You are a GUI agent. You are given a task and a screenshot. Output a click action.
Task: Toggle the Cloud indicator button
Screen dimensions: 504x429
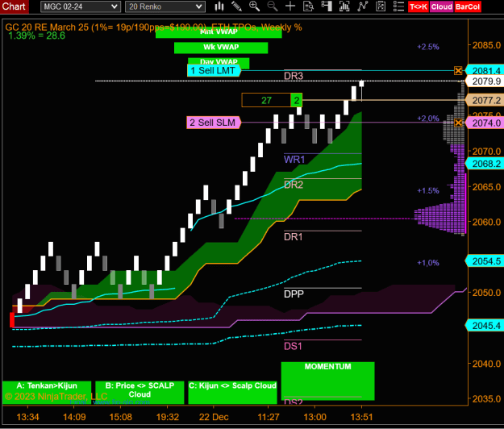tap(442, 6)
